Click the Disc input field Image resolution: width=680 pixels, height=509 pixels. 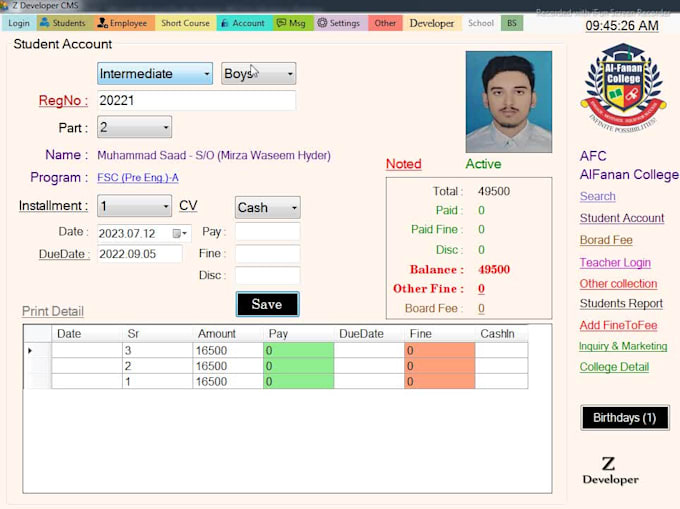(268, 275)
